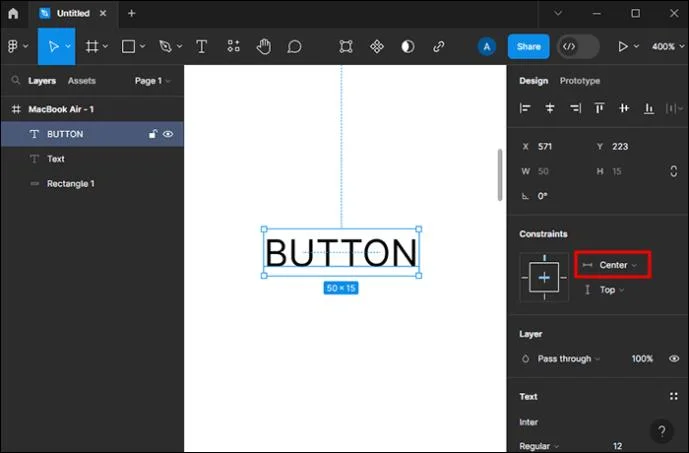Select the Frame tool
This screenshot has width=689, height=453.
92,46
